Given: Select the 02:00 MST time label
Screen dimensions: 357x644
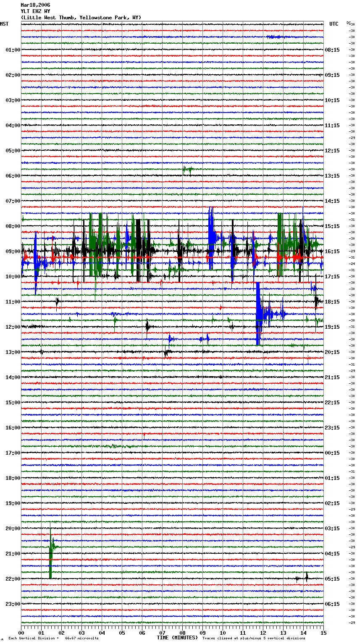Looking at the screenshot, I should [x=13, y=75].
